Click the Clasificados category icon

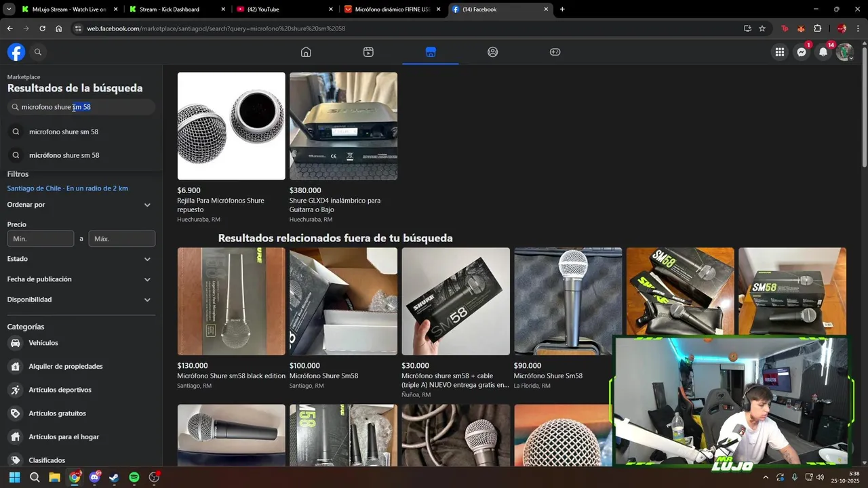pos(16,460)
